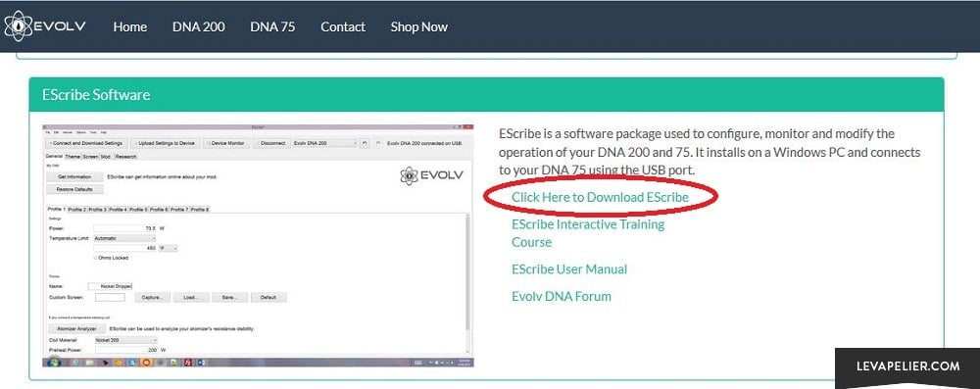This screenshot has width=980, height=389.
Task: Open the EScribe User Manual link
Action: pyautogui.click(x=569, y=268)
